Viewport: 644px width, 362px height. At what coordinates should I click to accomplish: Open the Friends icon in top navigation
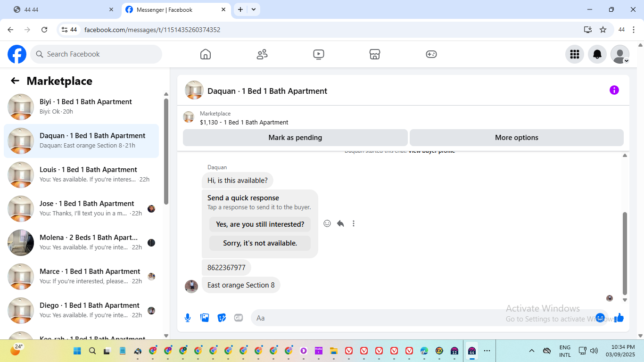[262, 54]
